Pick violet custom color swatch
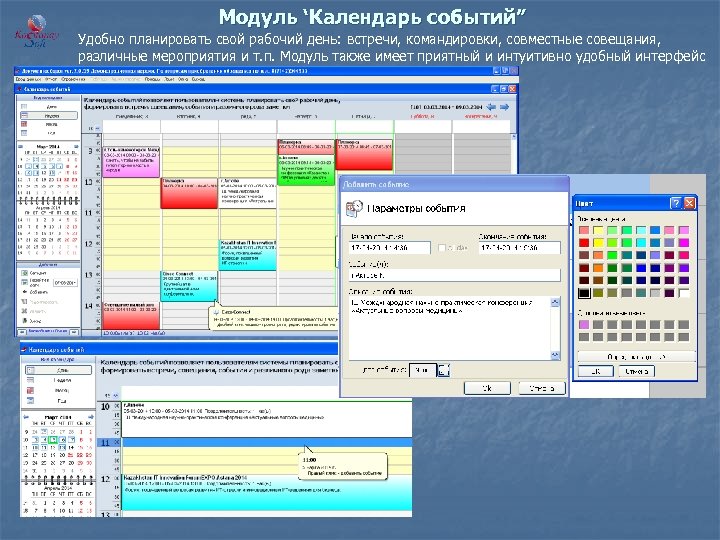The height and width of the screenshot is (540, 720). pos(584,325)
